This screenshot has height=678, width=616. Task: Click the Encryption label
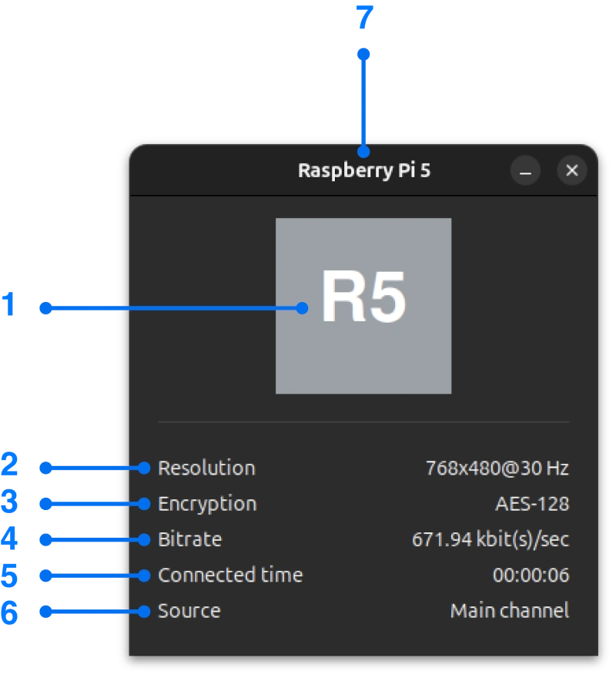206,503
